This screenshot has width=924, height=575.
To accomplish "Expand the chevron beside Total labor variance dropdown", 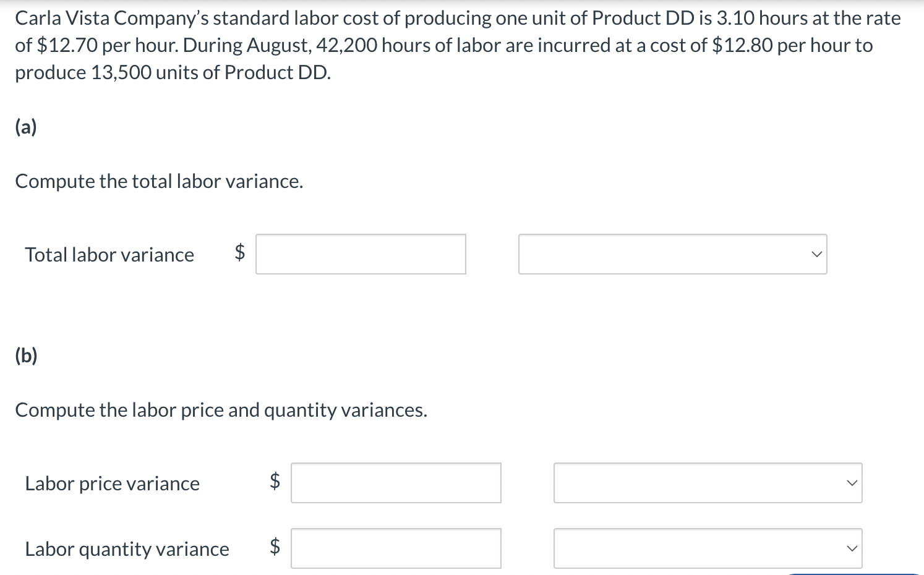I will (816, 254).
